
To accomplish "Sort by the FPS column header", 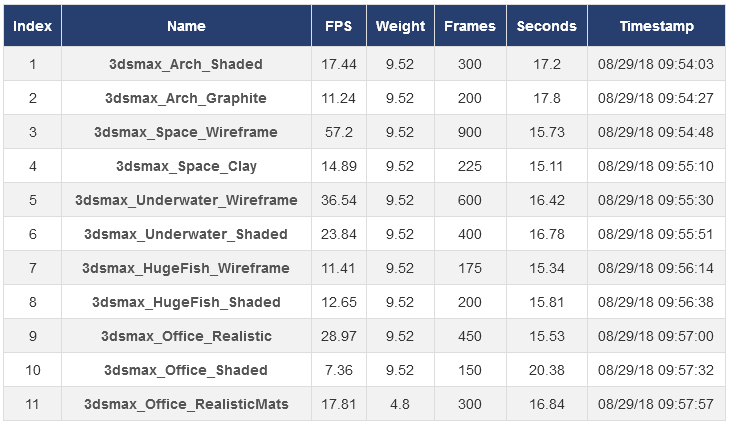I will [338, 26].
